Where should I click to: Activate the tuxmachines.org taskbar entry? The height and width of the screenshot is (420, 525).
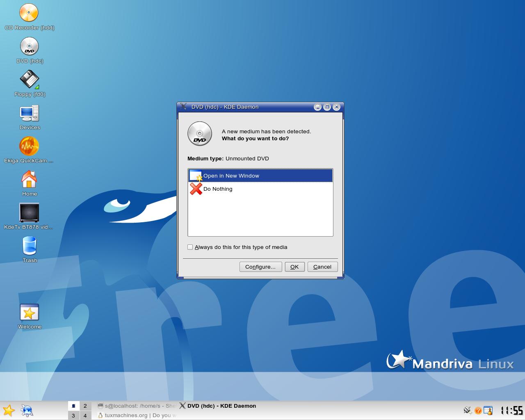[137, 415]
